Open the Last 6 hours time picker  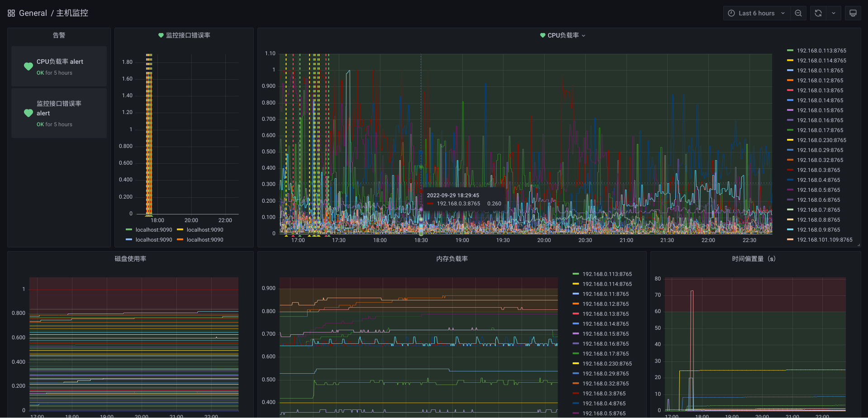click(x=756, y=13)
